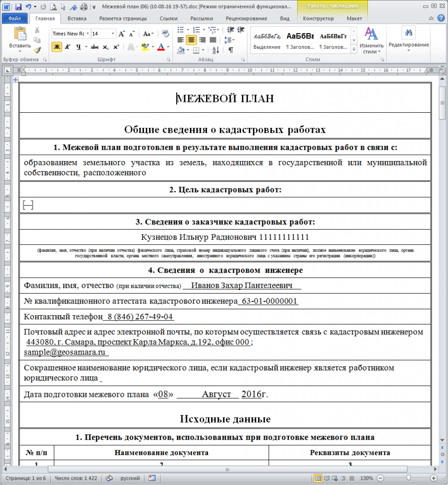Open the Редактирование binoculars menu
This screenshot has width=448, height=485.
click(x=409, y=39)
